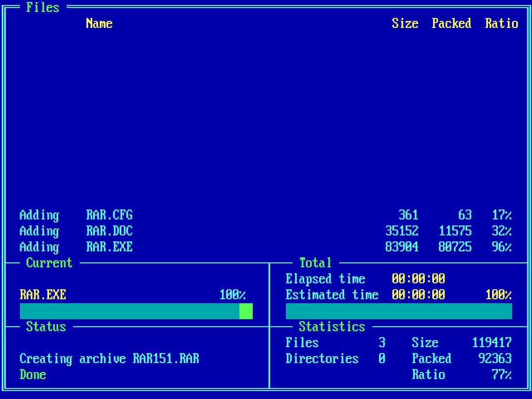This screenshot has width=532, height=399.
Task: Click the 17% ratio for RAR.CFG
Action: [x=502, y=215]
